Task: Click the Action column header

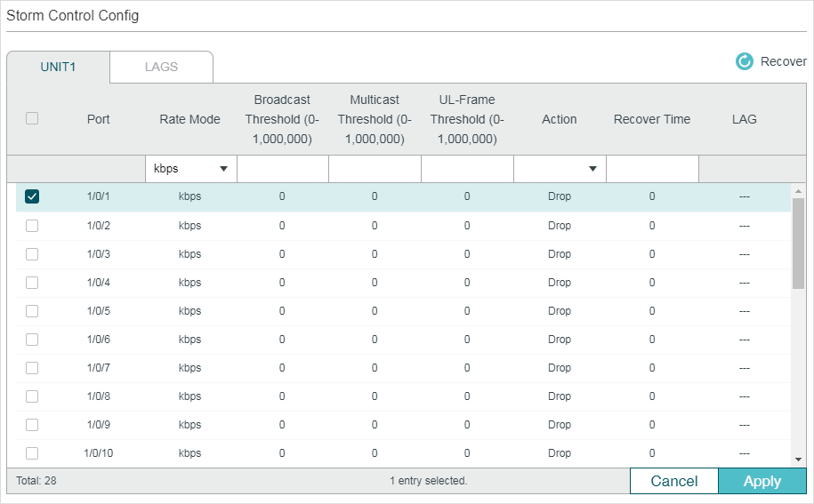Action: pos(559,119)
